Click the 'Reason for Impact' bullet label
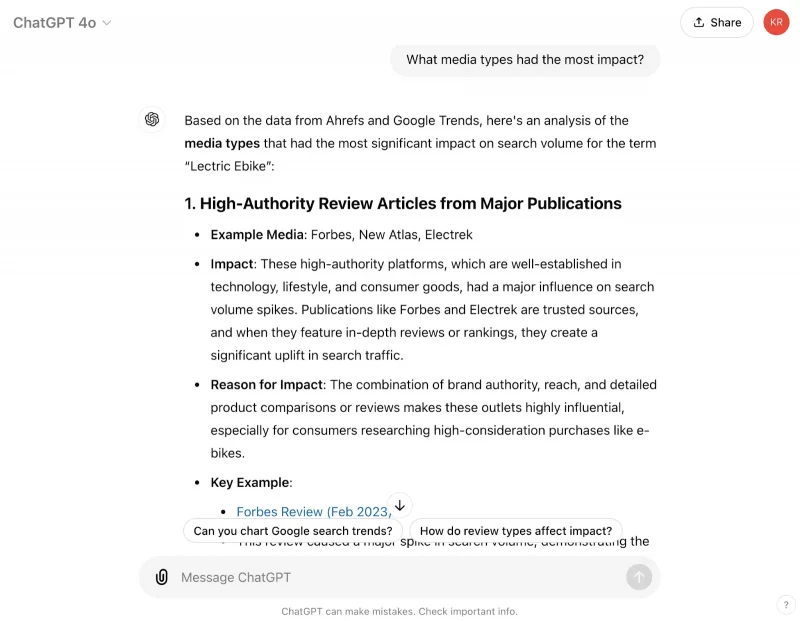Viewport: 800px width, 621px height. (x=266, y=385)
